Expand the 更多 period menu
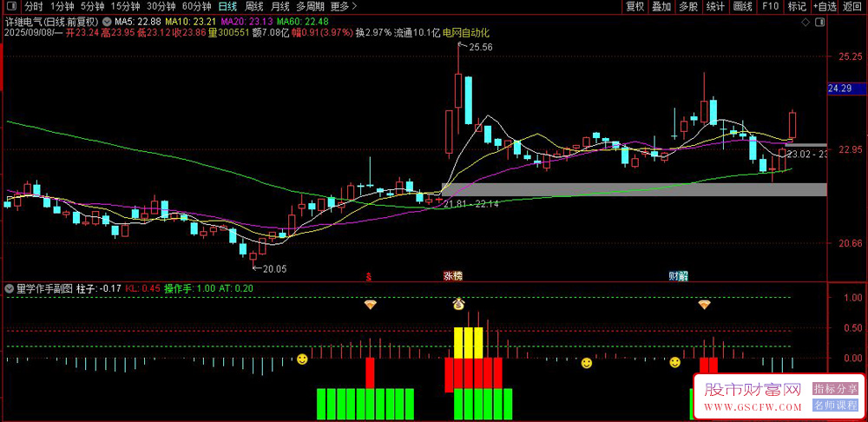This screenshot has height=422, width=868. [343, 7]
